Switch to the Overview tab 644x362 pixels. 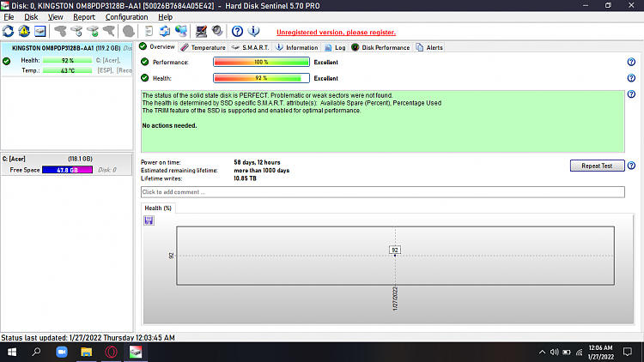pos(157,47)
